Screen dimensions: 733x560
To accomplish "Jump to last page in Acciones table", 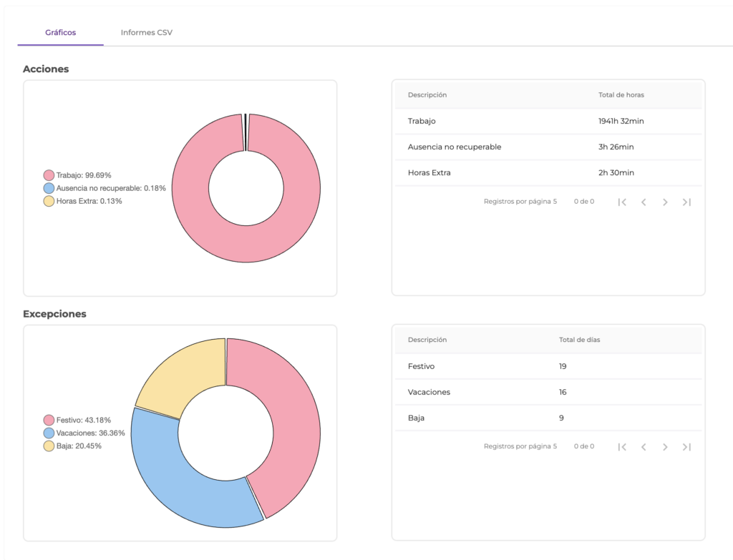I will [x=686, y=202].
